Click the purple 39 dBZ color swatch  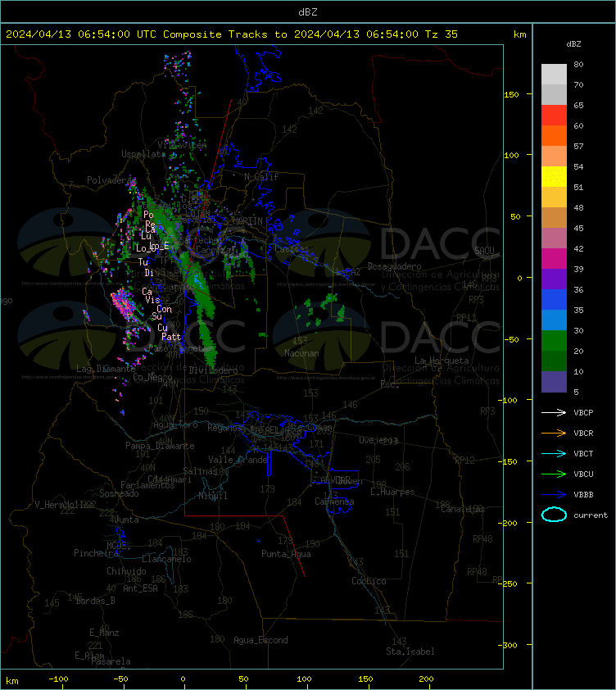554,279
